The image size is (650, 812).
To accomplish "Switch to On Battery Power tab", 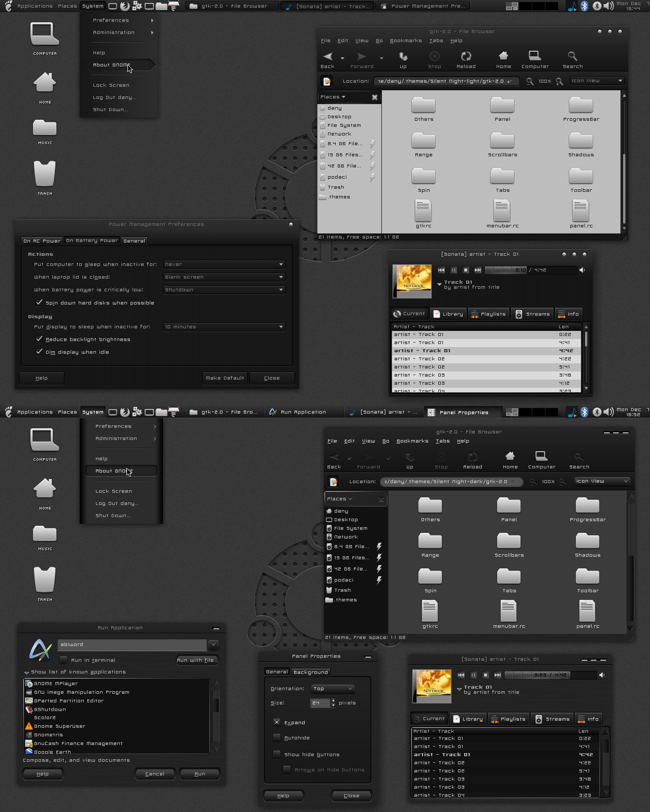I will tap(92, 241).
